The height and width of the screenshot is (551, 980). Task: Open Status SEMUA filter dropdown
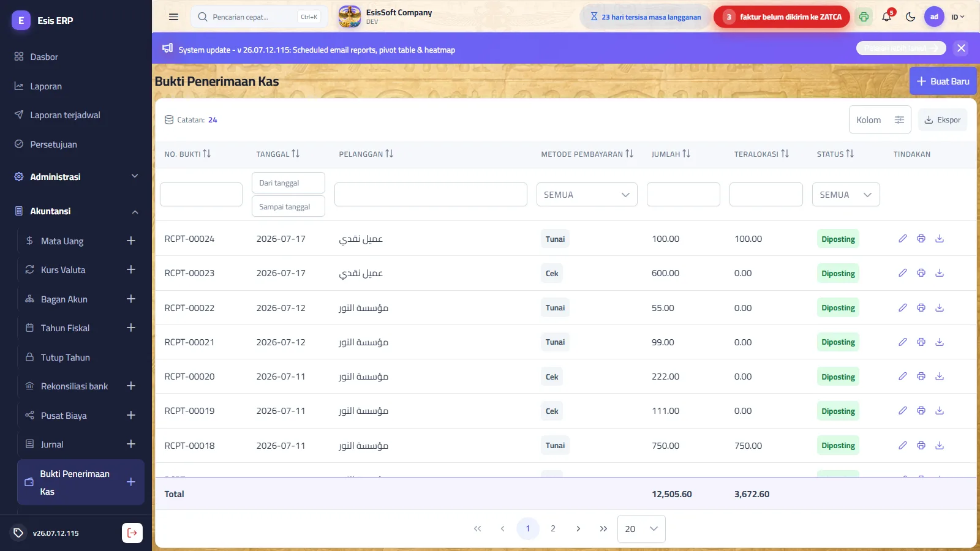(x=846, y=195)
